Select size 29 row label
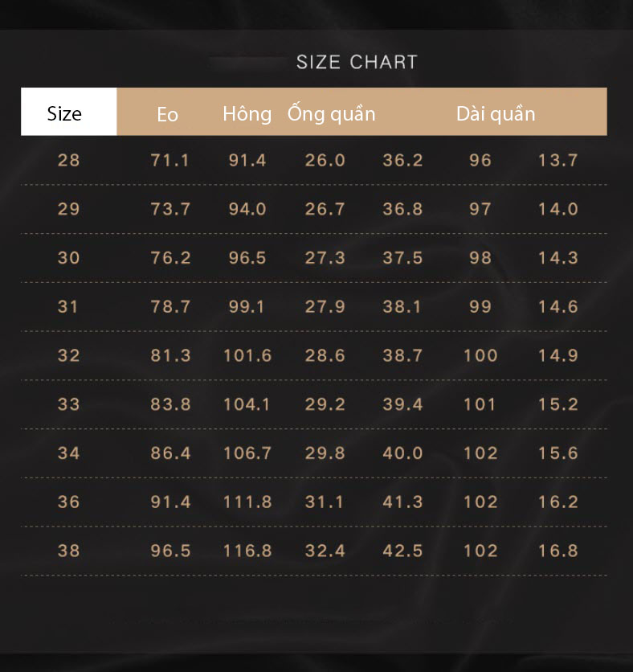 pos(68,209)
